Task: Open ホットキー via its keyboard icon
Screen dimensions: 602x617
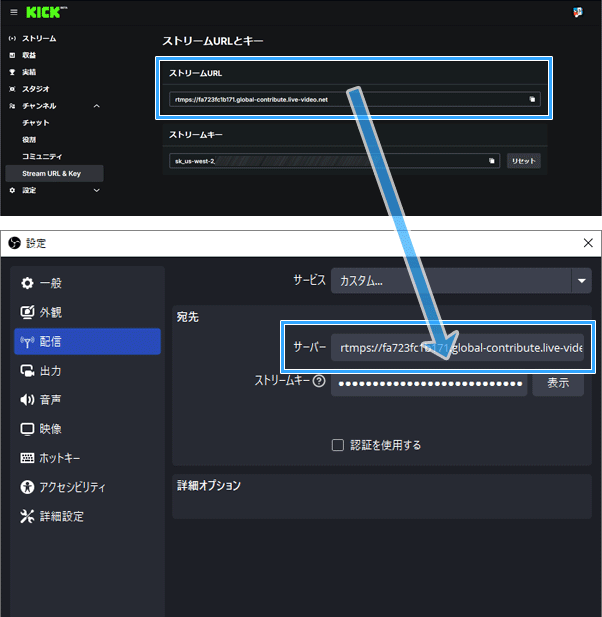Action: tap(27, 458)
